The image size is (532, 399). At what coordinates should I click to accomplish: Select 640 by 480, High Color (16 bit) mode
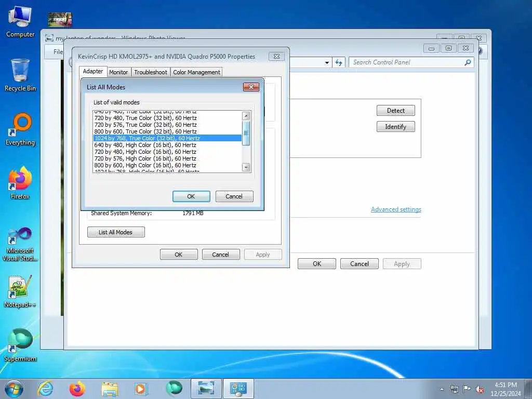pos(167,145)
